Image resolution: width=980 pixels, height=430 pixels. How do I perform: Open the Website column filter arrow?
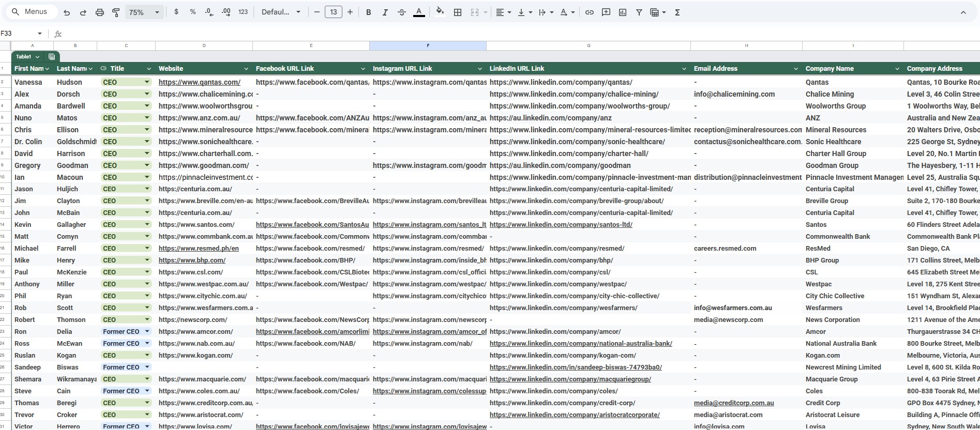tap(246, 69)
